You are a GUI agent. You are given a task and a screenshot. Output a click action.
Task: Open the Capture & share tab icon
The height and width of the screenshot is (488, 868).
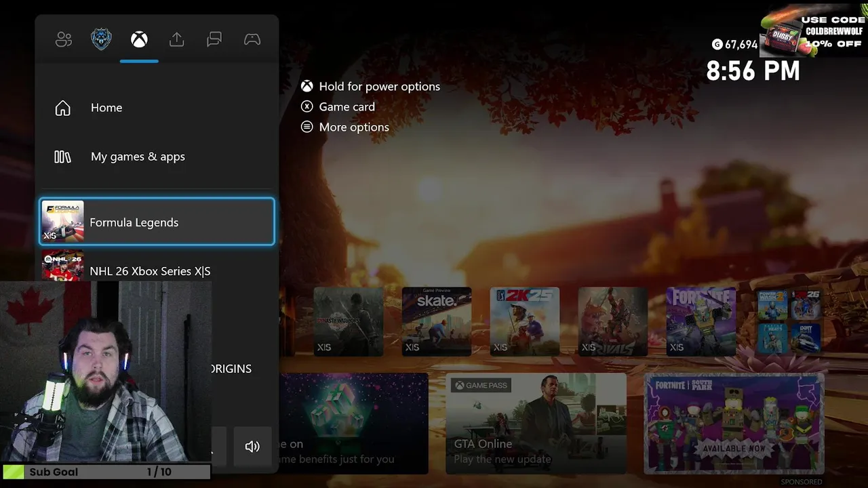tap(176, 40)
